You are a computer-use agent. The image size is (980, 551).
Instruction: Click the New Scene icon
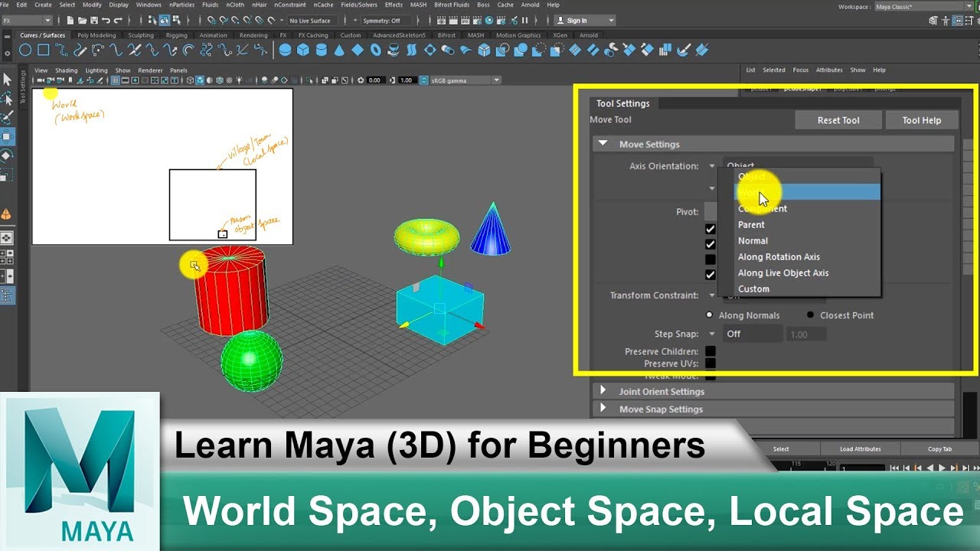(71, 21)
